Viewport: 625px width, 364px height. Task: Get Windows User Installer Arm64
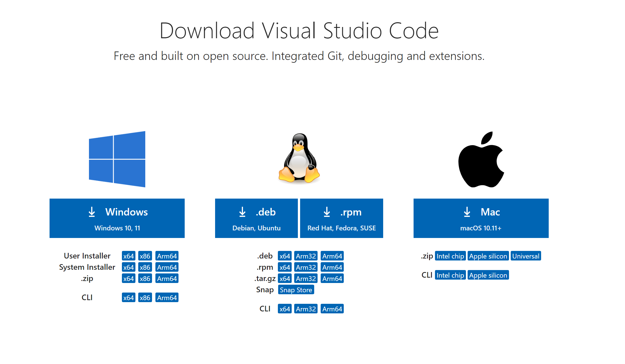(x=167, y=256)
